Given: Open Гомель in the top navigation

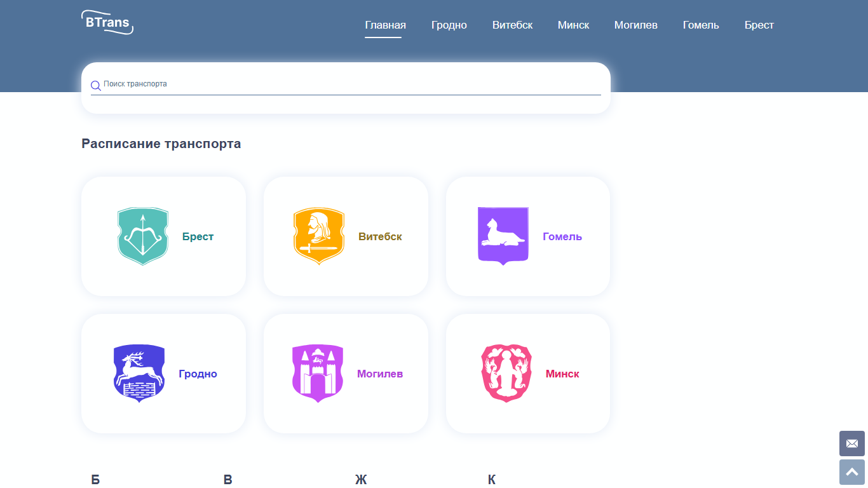Looking at the screenshot, I should click(701, 25).
